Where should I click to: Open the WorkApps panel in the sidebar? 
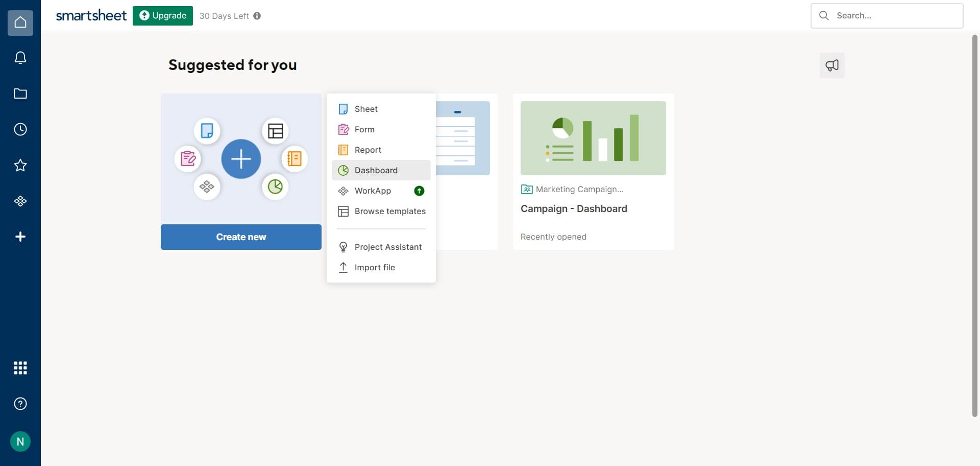click(x=20, y=201)
